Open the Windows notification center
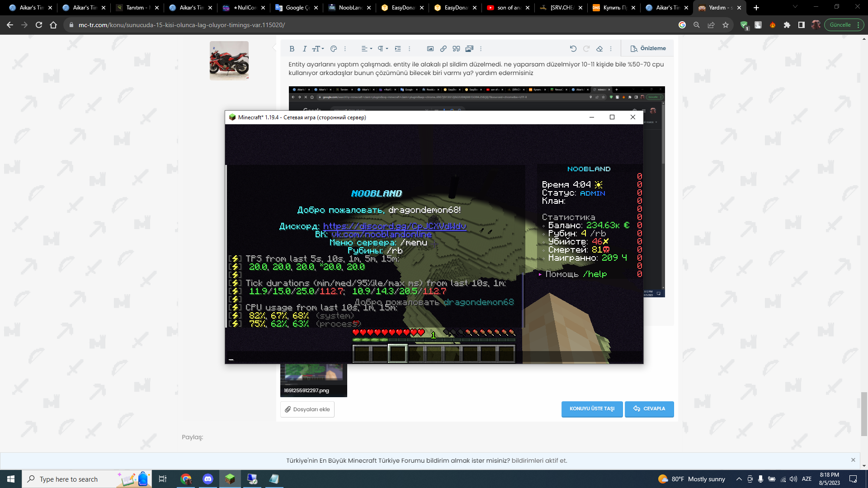 click(x=853, y=479)
